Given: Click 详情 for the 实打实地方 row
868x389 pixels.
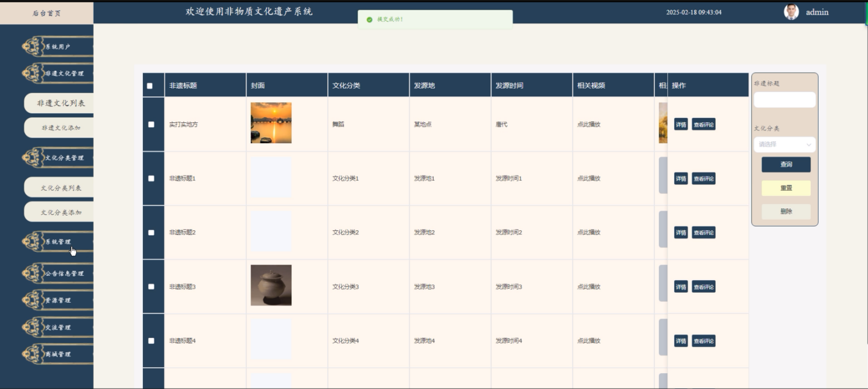Looking at the screenshot, I should (x=681, y=125).
